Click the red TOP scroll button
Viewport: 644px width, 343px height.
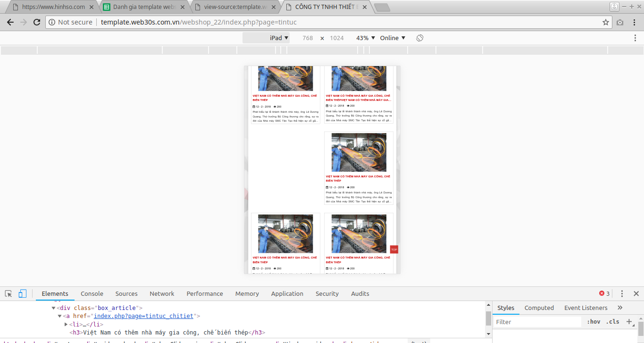pos(394,249)
